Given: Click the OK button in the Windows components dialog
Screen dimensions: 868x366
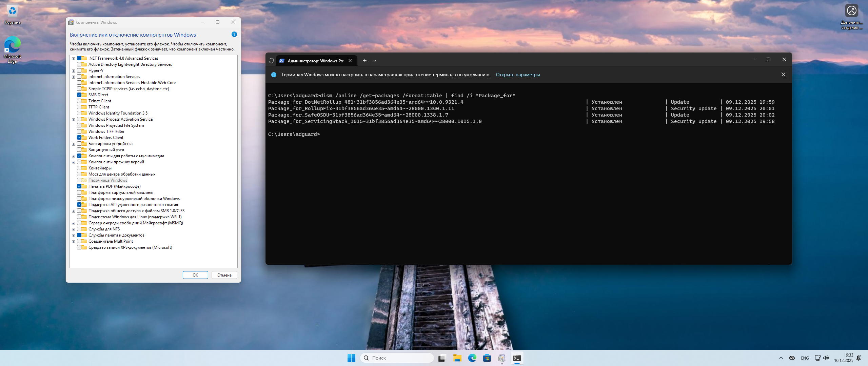Looking at the screenshot, I should (195, 275).
